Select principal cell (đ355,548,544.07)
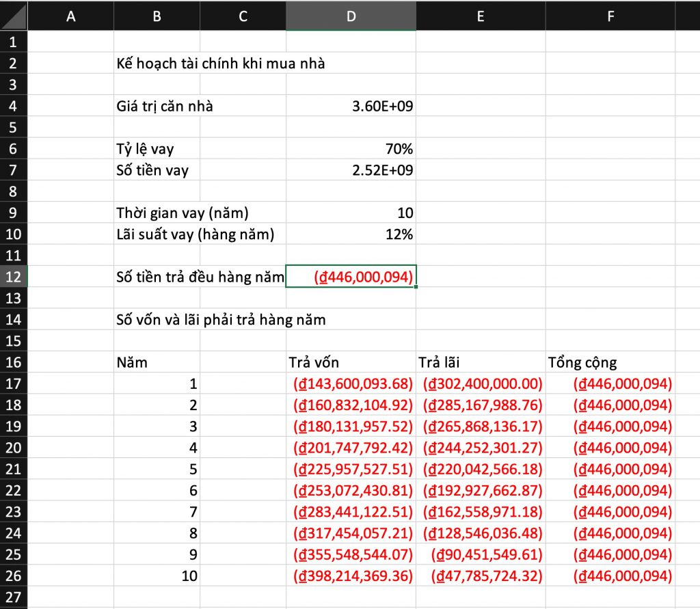Image resolution: width=700 pixels, height=609 pixels. tap(351, 554)
